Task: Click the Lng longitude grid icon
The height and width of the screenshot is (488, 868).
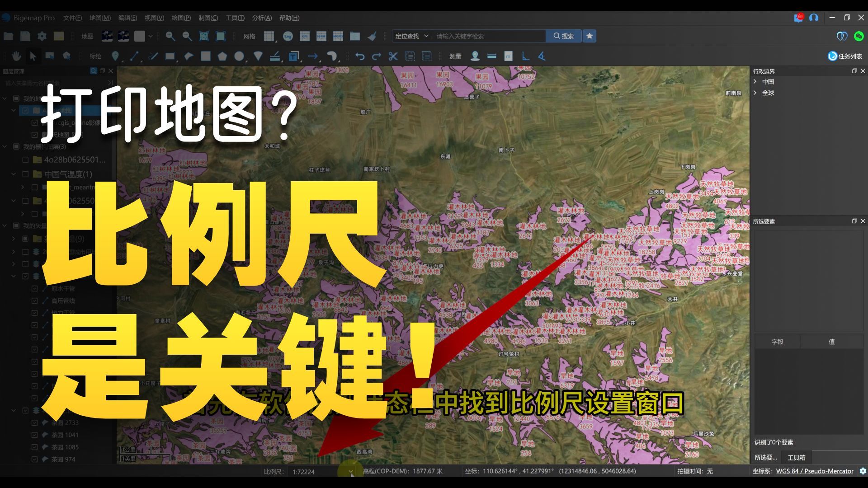Action: [x=288, y=36]
